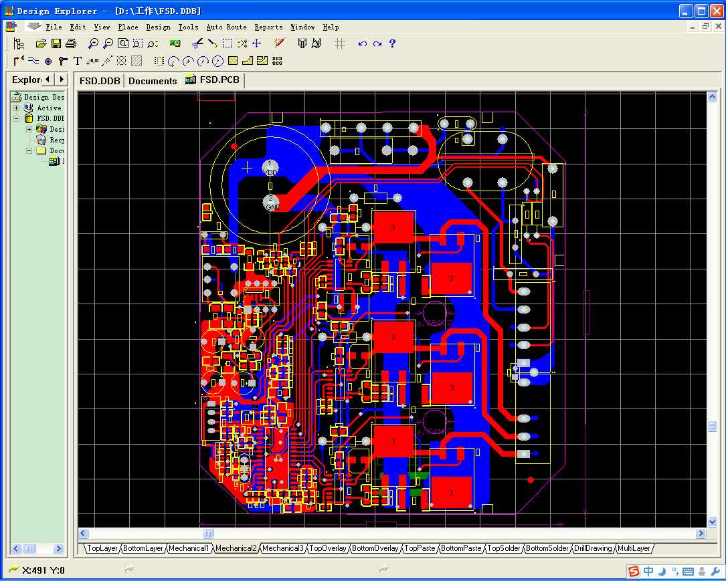Deselect all objects icon

click(x=242, y=43)
